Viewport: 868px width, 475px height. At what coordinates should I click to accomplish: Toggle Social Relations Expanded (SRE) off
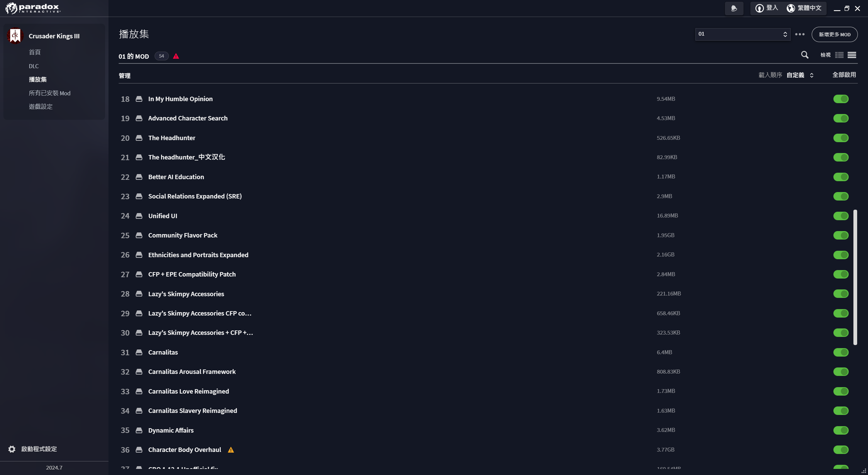tap(841, 196)
